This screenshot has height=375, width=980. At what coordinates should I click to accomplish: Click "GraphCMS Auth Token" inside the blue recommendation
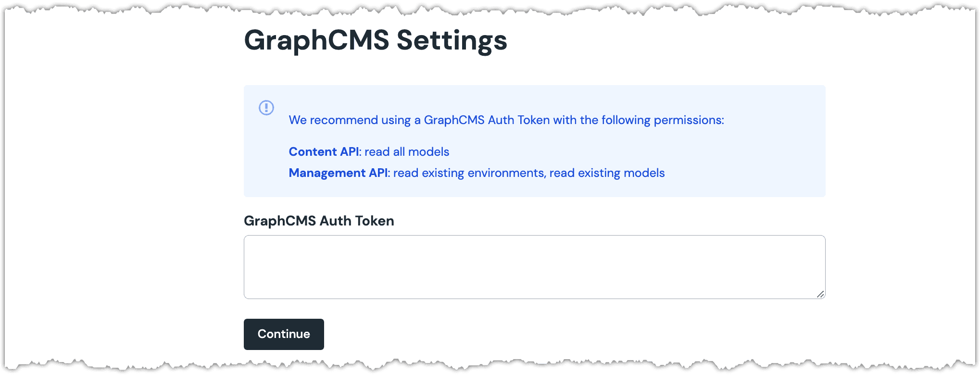coord(487,120)
